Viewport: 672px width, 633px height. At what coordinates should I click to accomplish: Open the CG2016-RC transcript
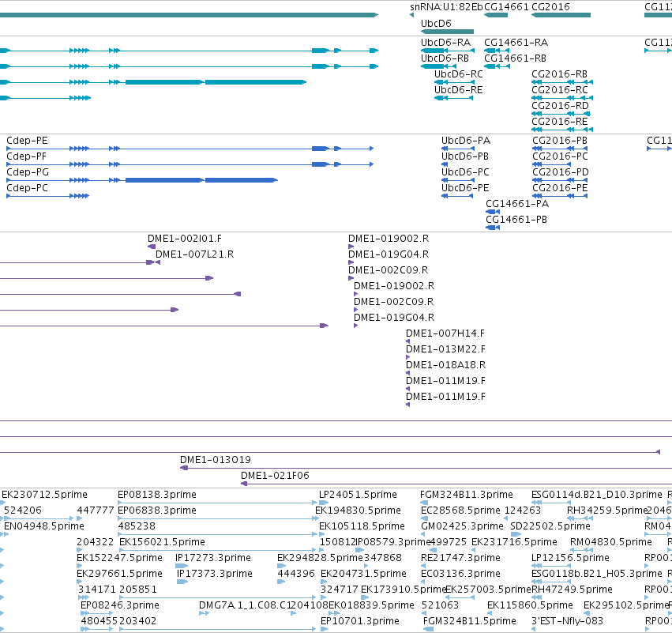[x=560, y=90]
